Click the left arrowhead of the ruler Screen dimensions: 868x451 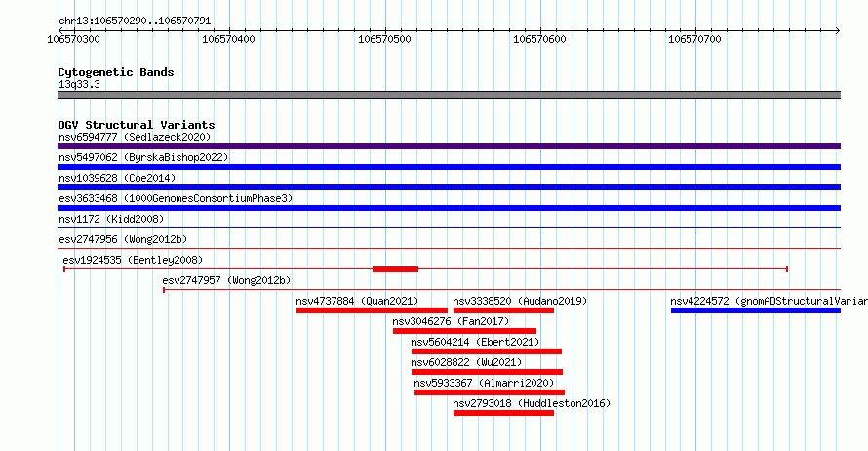[x=60, y=30]
